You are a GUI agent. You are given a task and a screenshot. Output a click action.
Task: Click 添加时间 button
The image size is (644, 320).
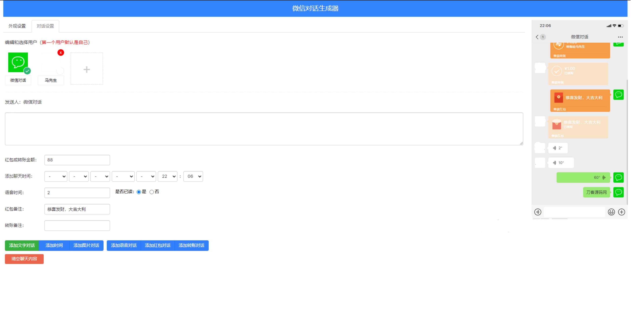(54, 246)
